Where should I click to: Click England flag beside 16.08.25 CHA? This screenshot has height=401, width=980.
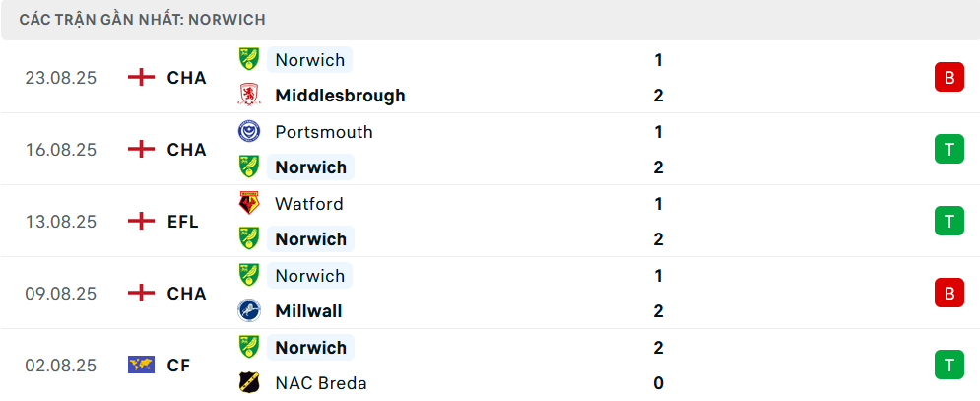click(x=142, y=150)
